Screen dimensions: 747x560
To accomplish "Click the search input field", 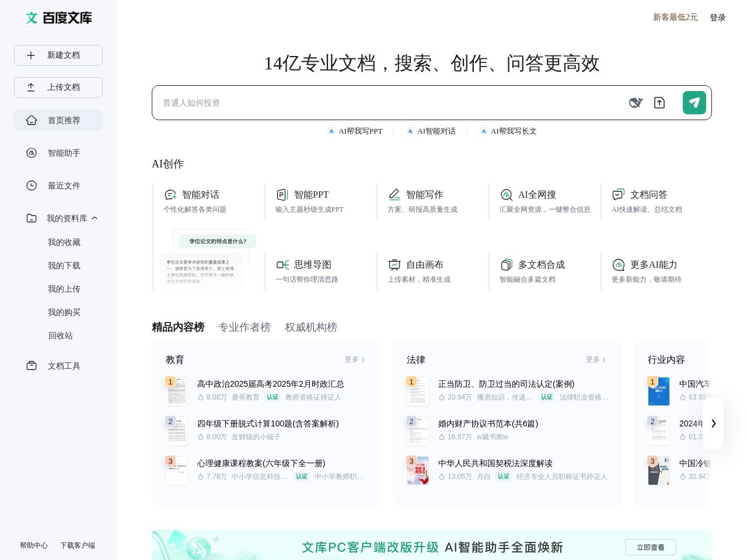I will (385, 103).
